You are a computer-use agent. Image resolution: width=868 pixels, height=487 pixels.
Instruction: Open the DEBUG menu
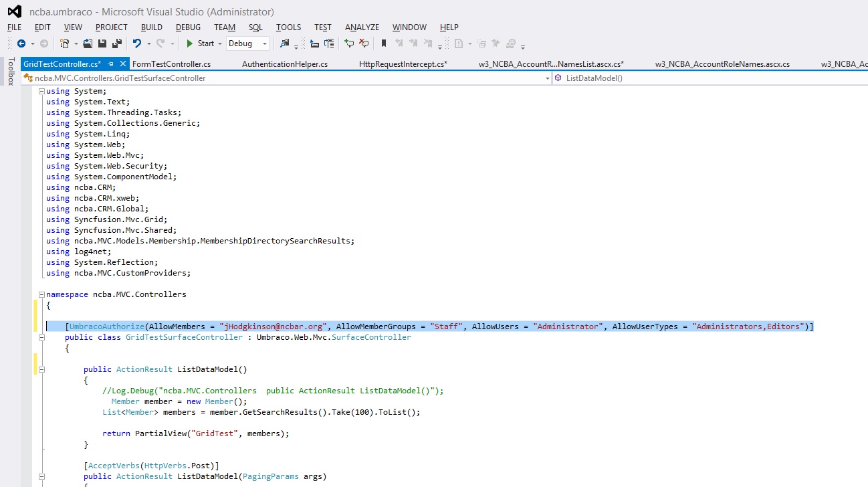pyautogui.click(x=188, y=27)
